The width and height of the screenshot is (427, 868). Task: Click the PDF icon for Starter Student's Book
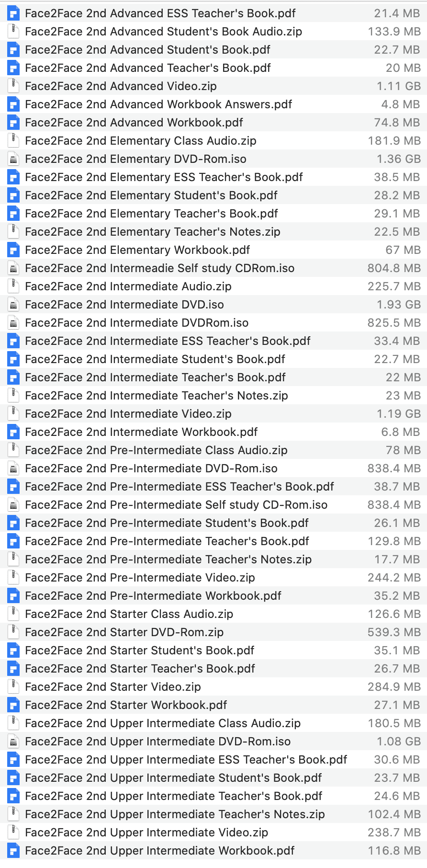tap(13, 650)
